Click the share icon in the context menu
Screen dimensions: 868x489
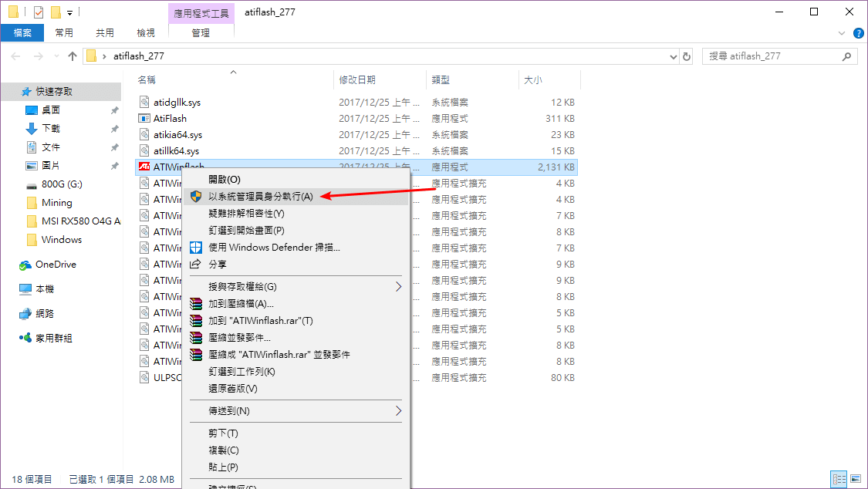point(195,264)
